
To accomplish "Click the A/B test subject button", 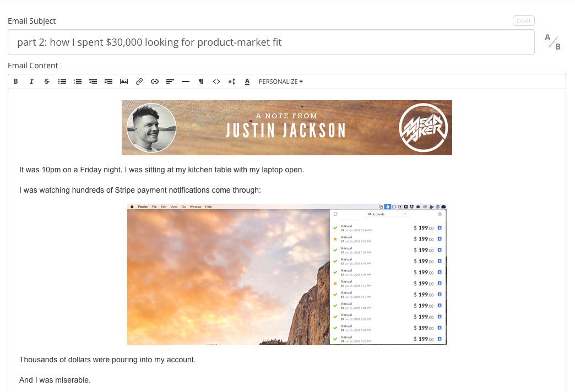I will (x=552, y=42).
